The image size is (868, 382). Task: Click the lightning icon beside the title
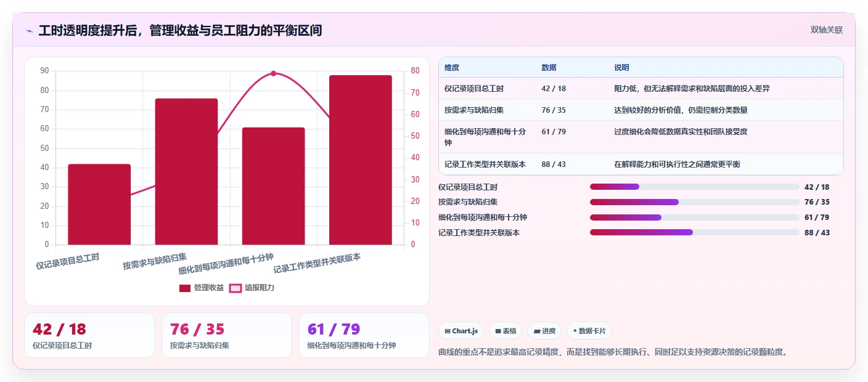tap(29, 31)
